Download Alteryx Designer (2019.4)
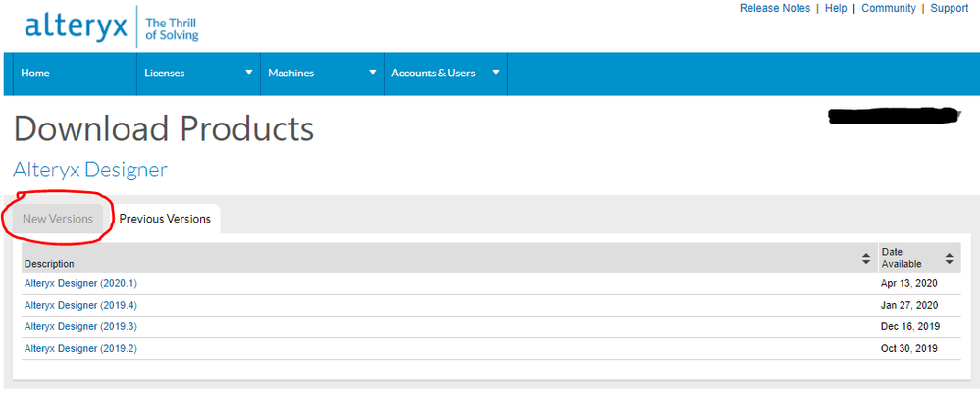Image resolution: width=980 pixels, height=396 pixels. (80, 306)
